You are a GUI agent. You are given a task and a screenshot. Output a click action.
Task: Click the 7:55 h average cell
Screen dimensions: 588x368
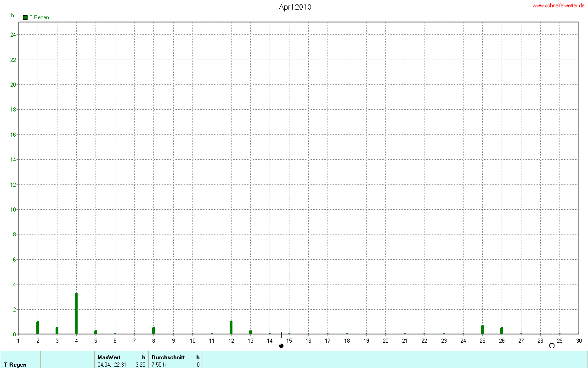click(x=158, y=365)
